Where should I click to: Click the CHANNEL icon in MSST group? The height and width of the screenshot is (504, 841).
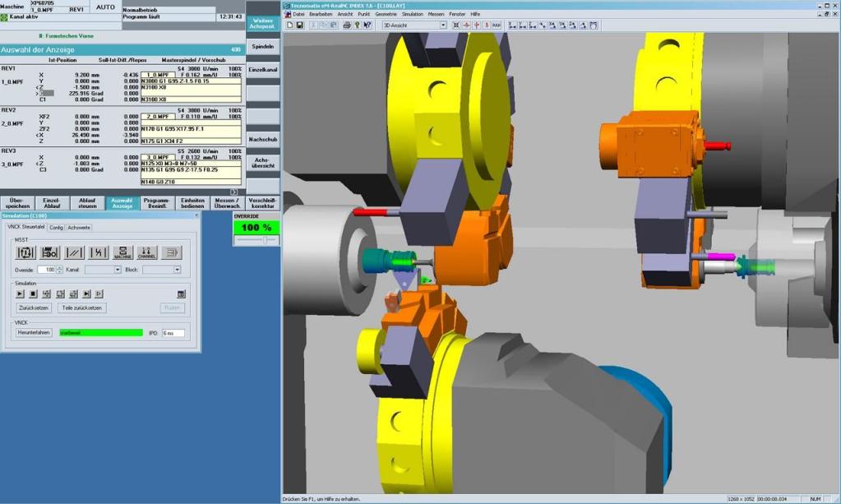tap(147, 252)
